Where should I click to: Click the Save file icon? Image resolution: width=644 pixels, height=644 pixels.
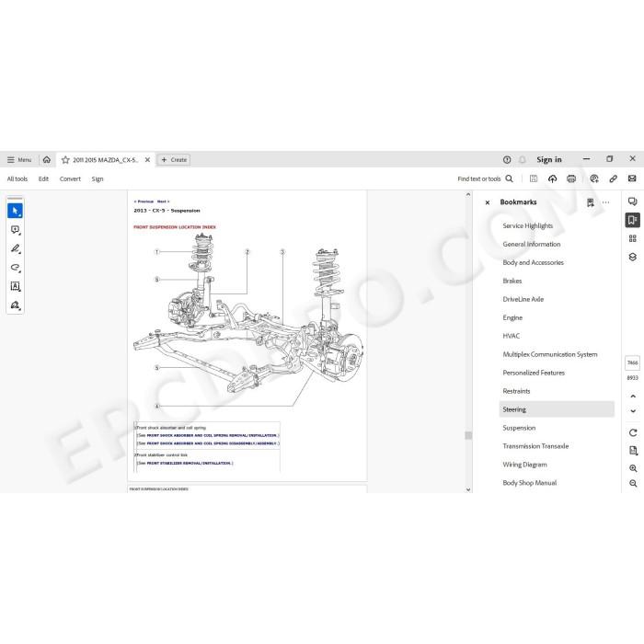(x=534, y=178)
